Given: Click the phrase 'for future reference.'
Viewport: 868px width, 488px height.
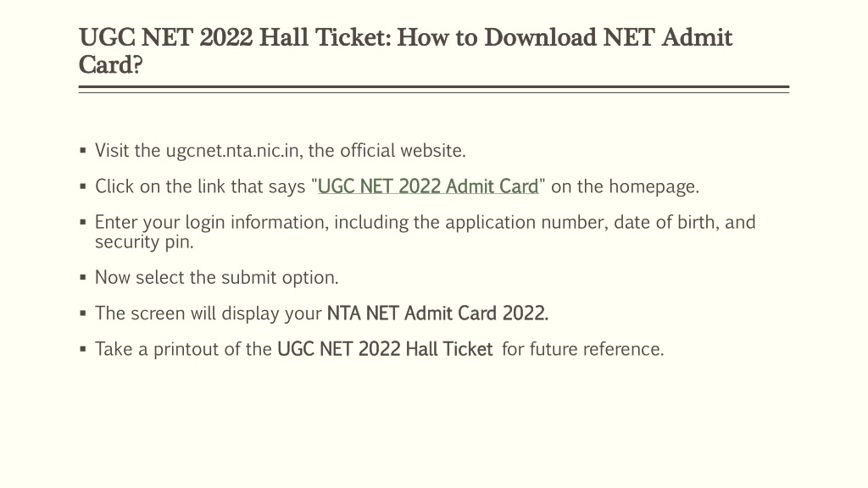Looking at the screenshot, I should point(583,349).
